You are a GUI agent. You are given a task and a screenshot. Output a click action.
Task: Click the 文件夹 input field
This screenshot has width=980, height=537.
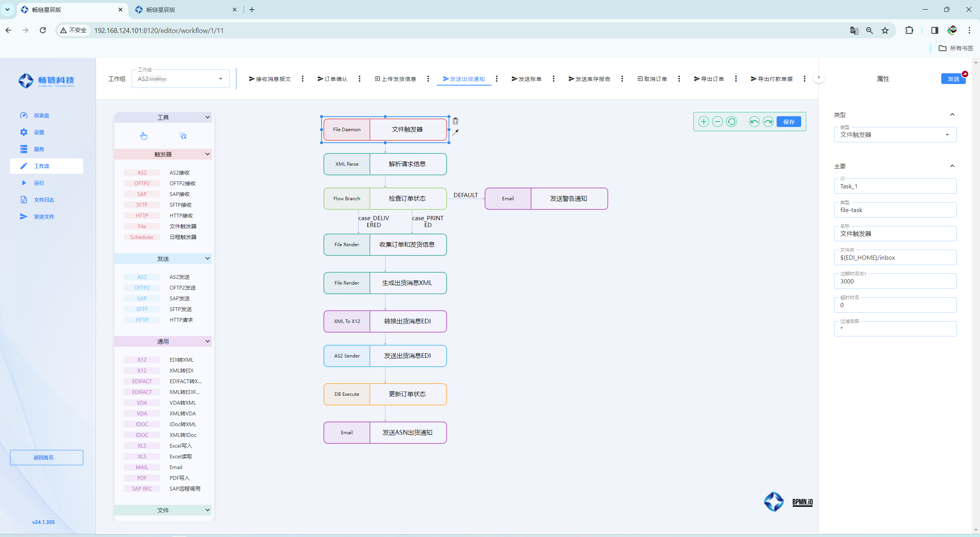click(x=894, y=258)
